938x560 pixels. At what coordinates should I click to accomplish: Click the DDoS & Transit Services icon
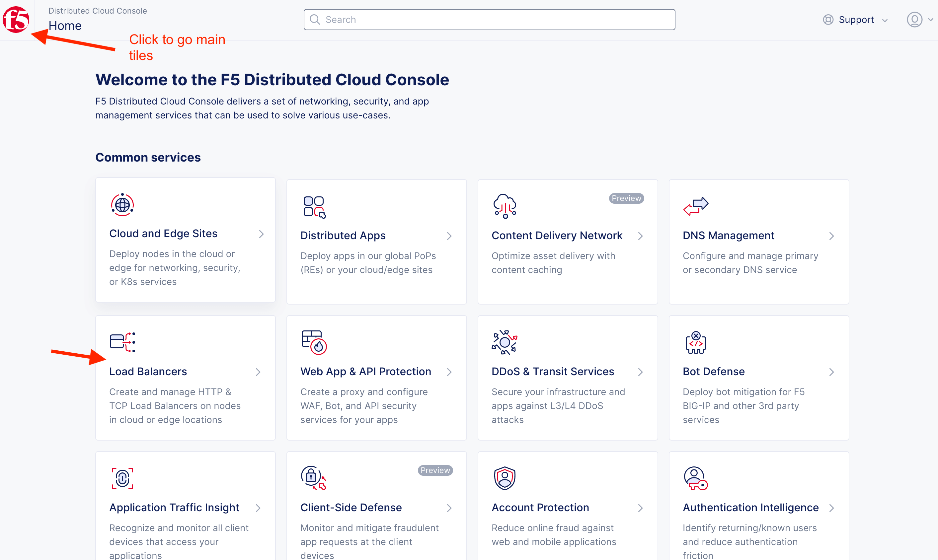(504, 342)
